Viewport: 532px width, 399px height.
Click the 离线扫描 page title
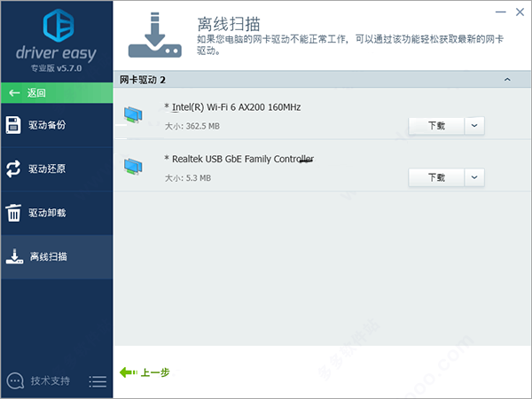point(229,24)
